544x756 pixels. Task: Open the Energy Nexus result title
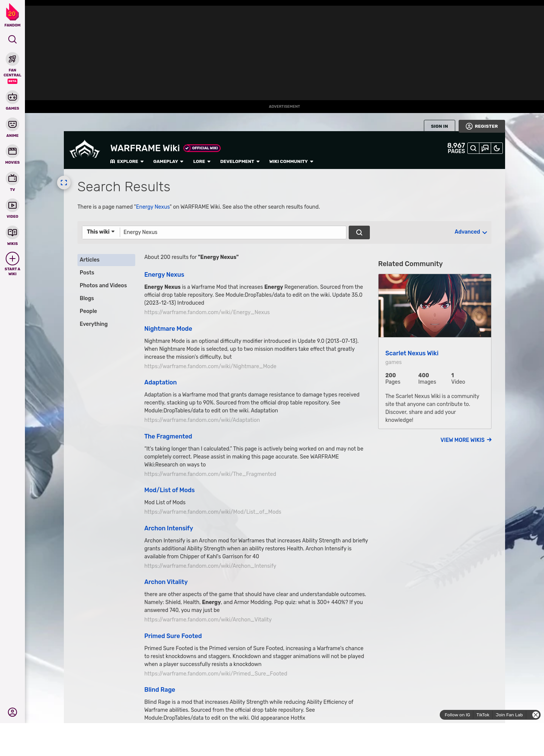click(x=164, y=275)
